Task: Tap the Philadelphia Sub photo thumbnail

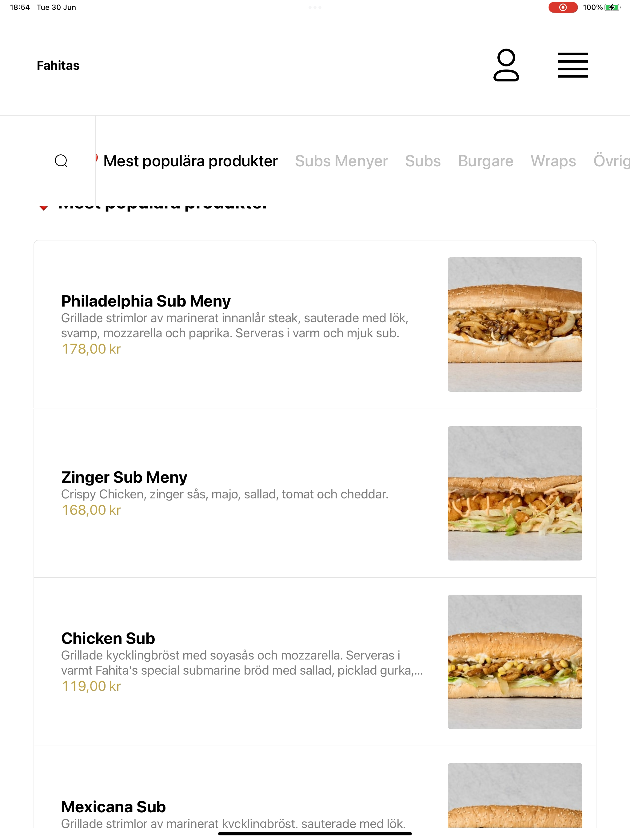Action: pos(515,324)
